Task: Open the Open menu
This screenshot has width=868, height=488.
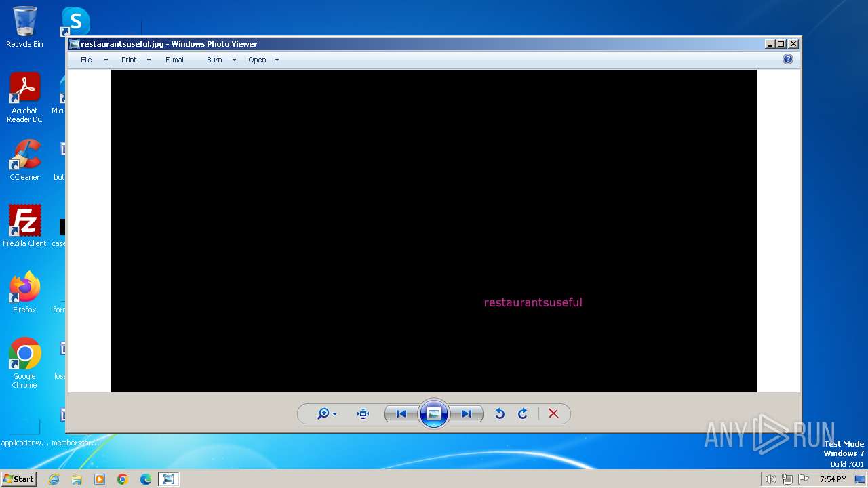Action: tap(257, 60)
